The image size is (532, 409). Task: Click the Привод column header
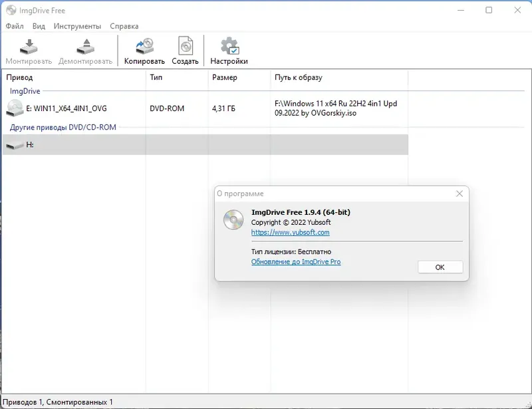coord(74,77)
